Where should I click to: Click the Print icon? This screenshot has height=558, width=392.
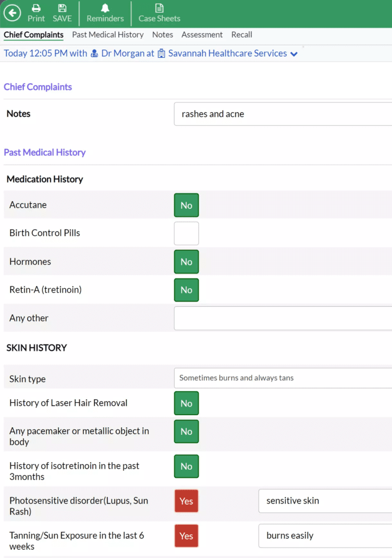pyautogui.click(x=36, y=8)
